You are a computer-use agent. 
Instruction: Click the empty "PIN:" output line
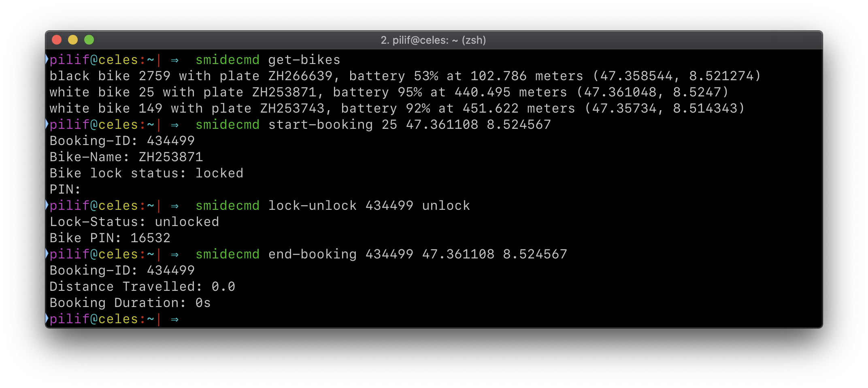click(x=65, y=190)
